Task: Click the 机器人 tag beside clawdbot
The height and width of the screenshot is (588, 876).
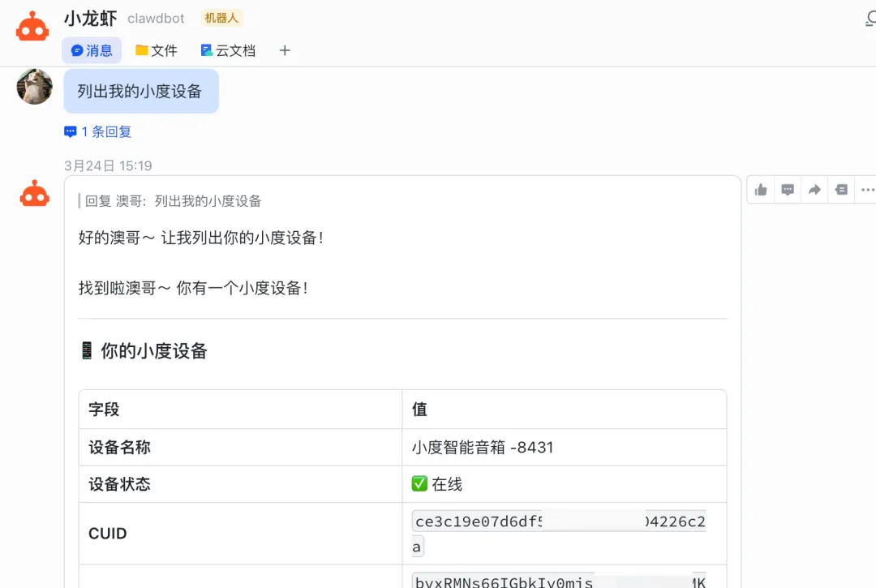Action: click(x=221, y=19)
